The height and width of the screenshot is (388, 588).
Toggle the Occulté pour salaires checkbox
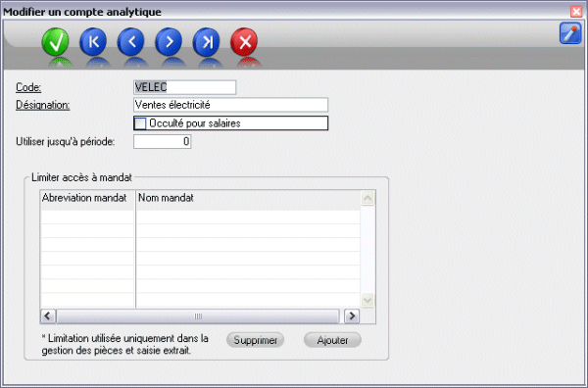[x=140, y=123]
